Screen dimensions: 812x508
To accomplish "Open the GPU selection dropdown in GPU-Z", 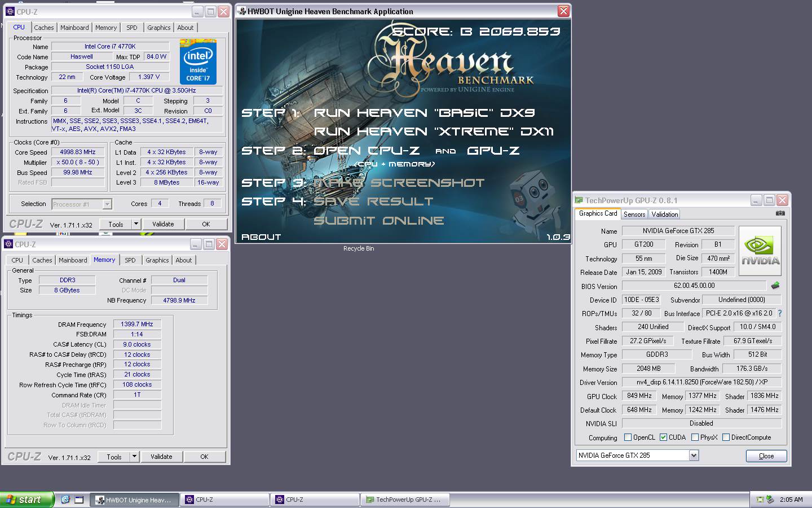I will 694,456.
